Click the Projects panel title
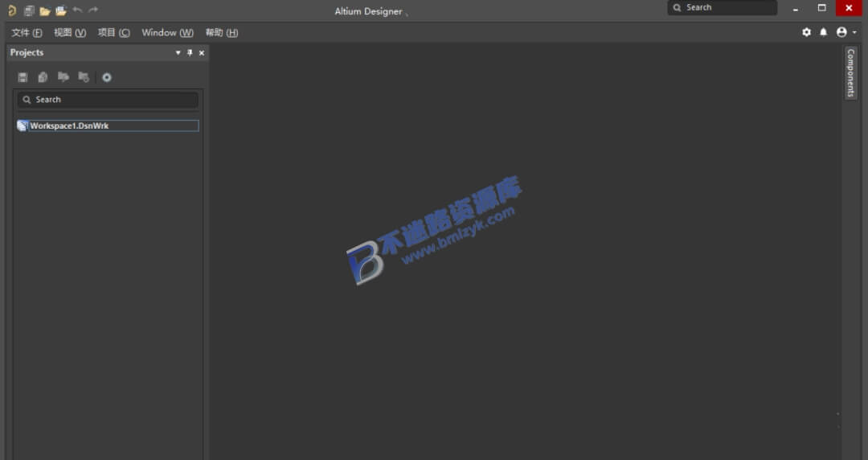Image resolution: width=868 pixels, height=460 pixels. pyautogui.click(x=27, y=52)
